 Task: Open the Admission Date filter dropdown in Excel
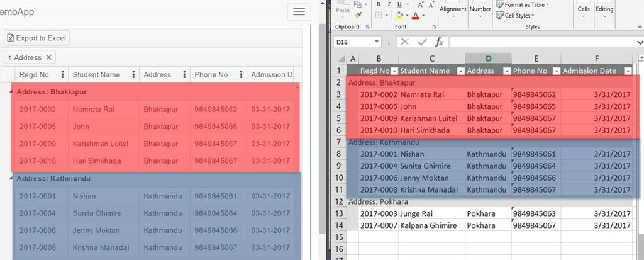tap(628, 71)
